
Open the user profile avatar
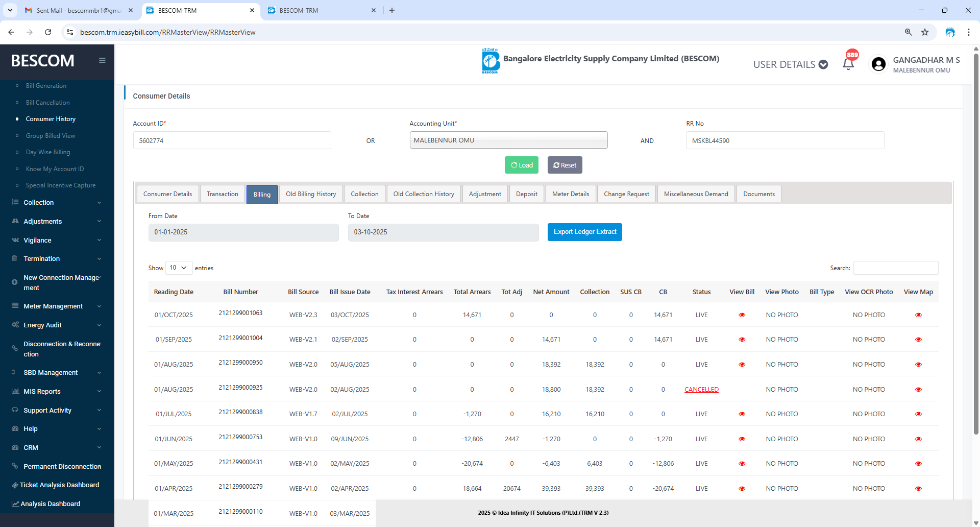tap(878, 64)
